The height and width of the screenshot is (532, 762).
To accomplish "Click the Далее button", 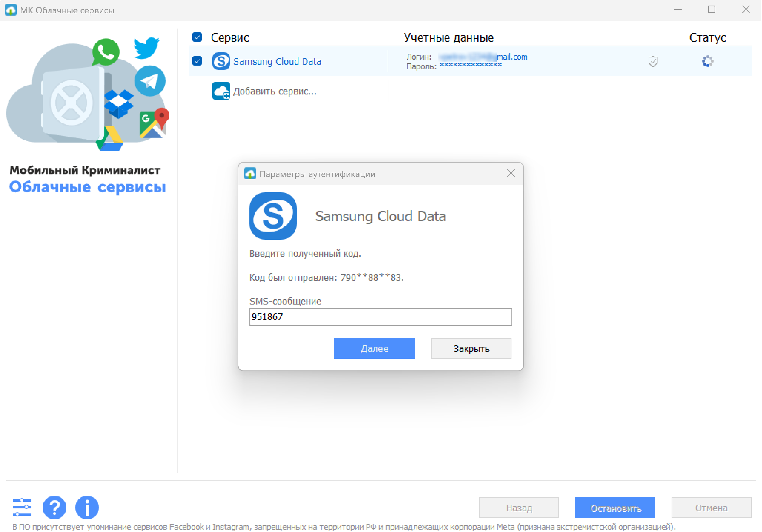I will click(374, 348).
